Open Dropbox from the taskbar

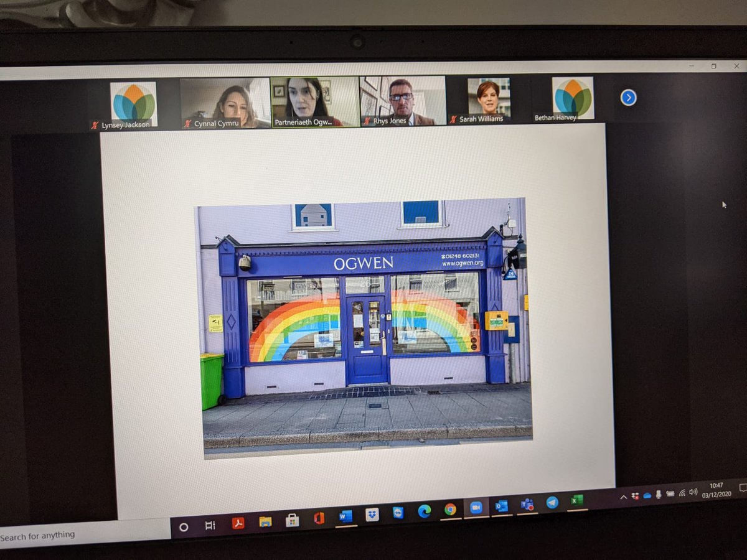coord(372,514)
